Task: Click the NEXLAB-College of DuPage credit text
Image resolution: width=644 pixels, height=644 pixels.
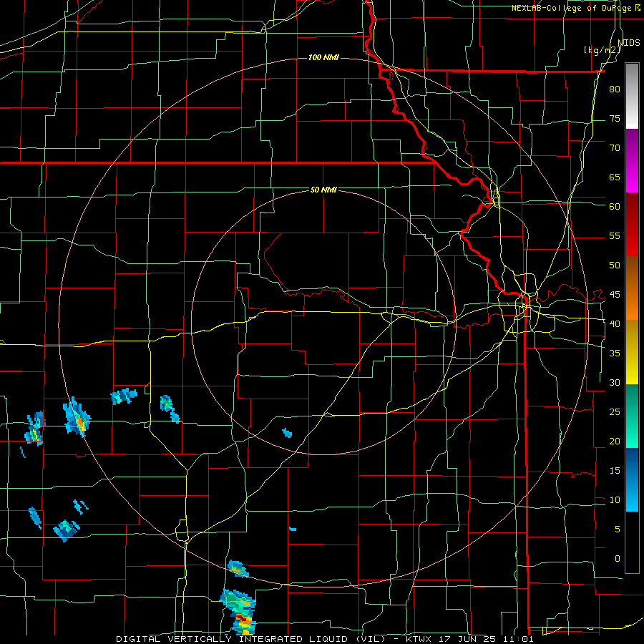Action: [576, 8]
